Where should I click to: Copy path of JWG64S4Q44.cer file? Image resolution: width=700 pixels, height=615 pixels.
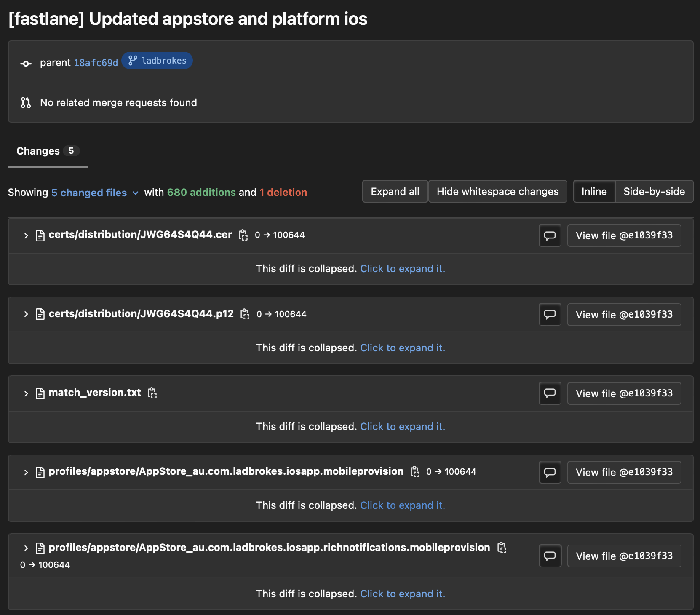243,235
